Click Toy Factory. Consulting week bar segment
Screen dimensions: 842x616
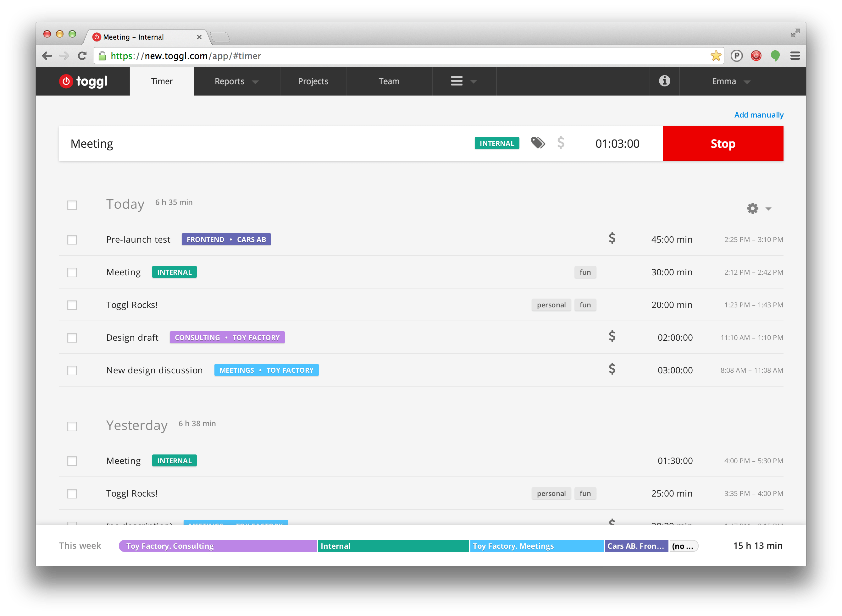pos(218,546)
